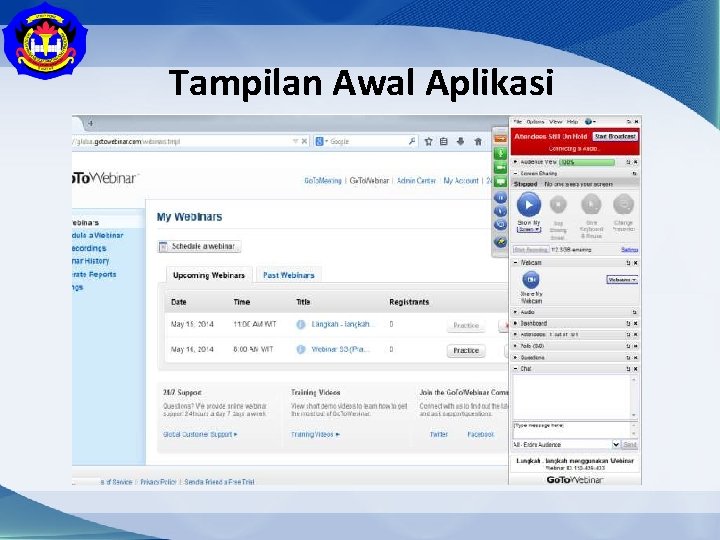Click the blue pause button on grab tab
Image resolution: width=720 pixels, height=540 pixels.
click(x=500, y=197)
